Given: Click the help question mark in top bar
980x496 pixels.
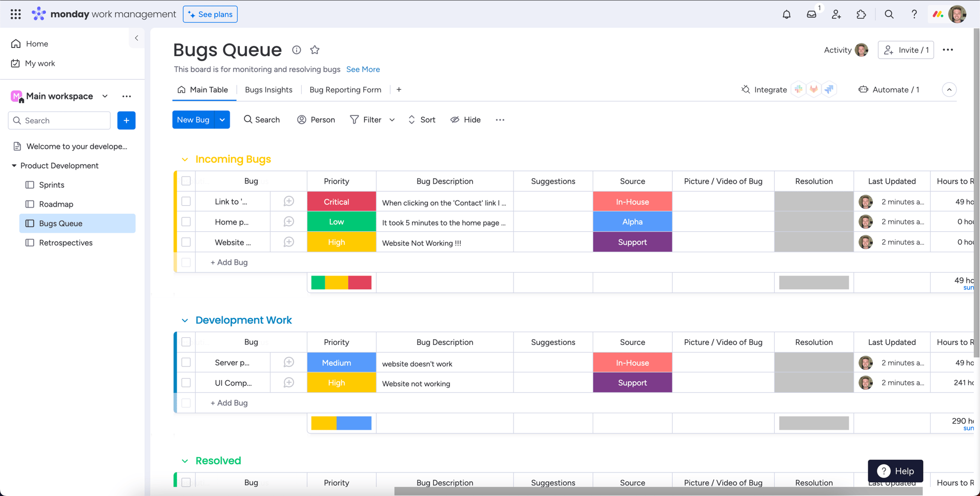Looking at the screenshot, I should (x=914, y=14).
